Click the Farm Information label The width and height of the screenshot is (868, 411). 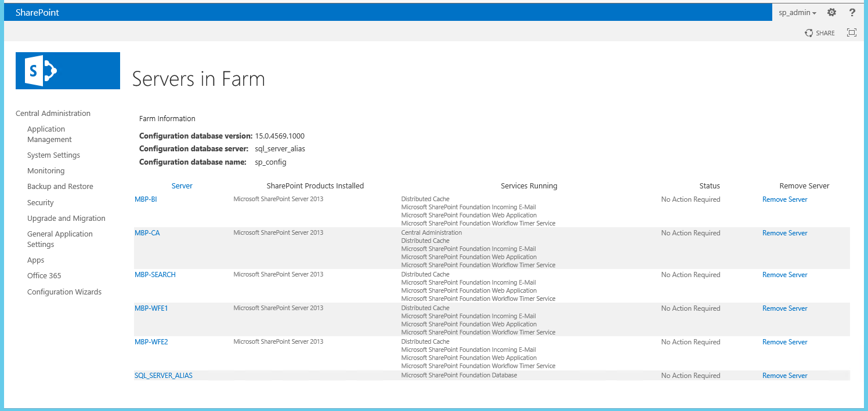[x=167, y=119]
